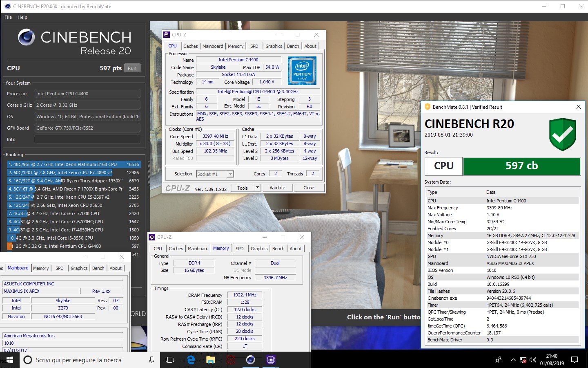Image resolution: width=588 pixels, height=368 pixels.
Task: Open Task View from the taskbar
Action: [x=170, y=360]
